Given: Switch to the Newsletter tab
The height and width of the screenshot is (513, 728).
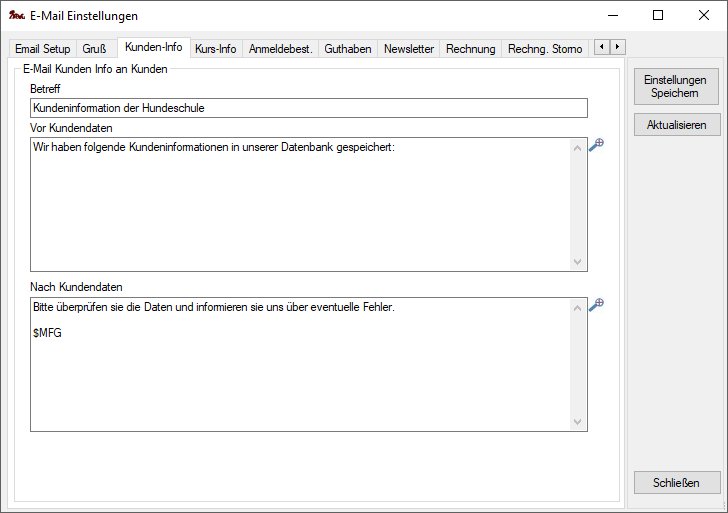Looking at the screenshot, I should coord(409,48).
